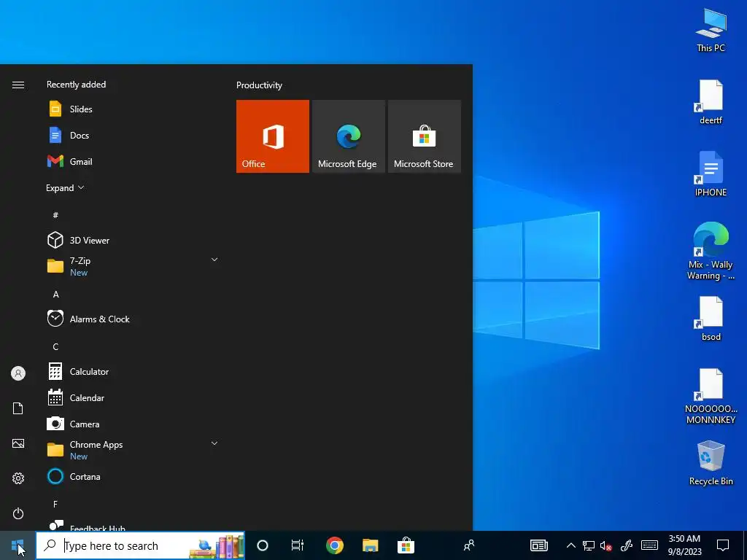Show hidden system tray icons

(x=570, y=545)
